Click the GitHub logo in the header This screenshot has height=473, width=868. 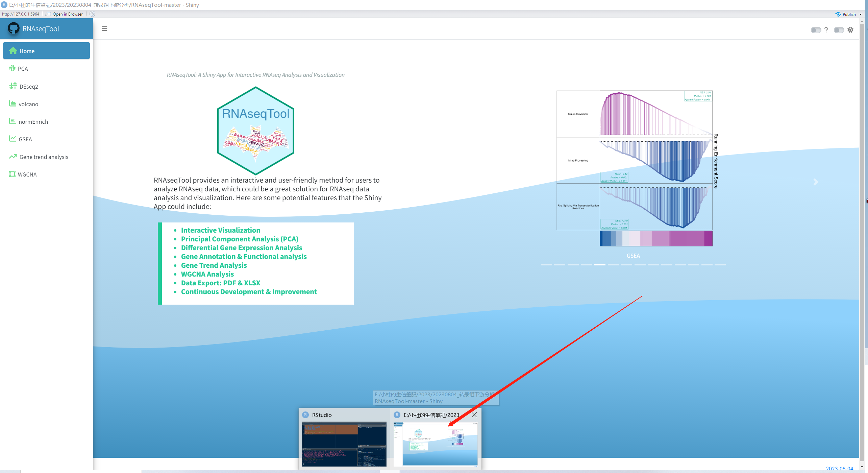pyautogui.click(x=14, y=28)
